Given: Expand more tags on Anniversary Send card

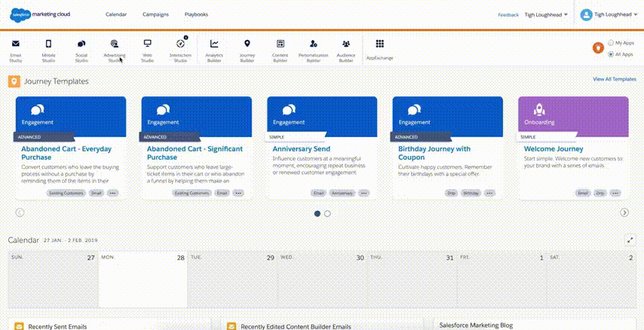Looking at the screenshot, I should [364, 193].
